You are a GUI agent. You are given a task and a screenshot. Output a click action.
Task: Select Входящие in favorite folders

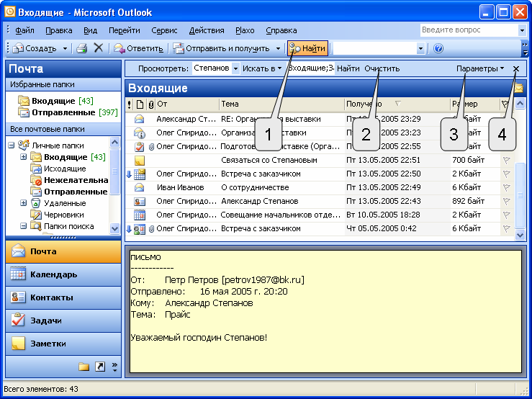coord(55,101)
